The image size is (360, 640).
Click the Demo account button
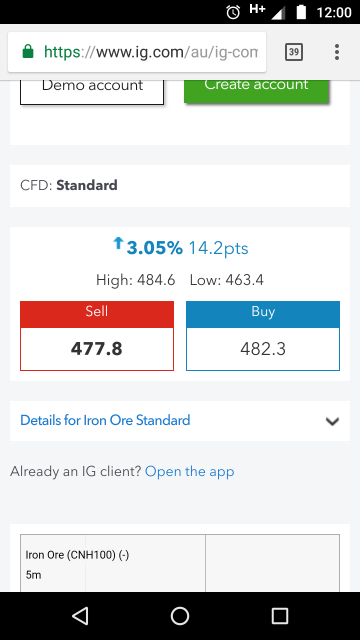click(92, 89)
